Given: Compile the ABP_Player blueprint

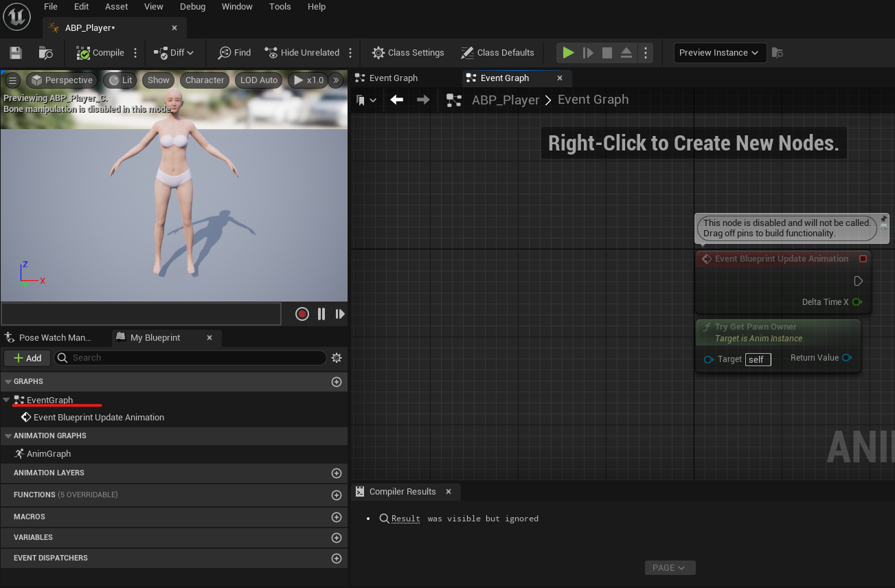Looking at the screenshot, I should pos(100,53).
